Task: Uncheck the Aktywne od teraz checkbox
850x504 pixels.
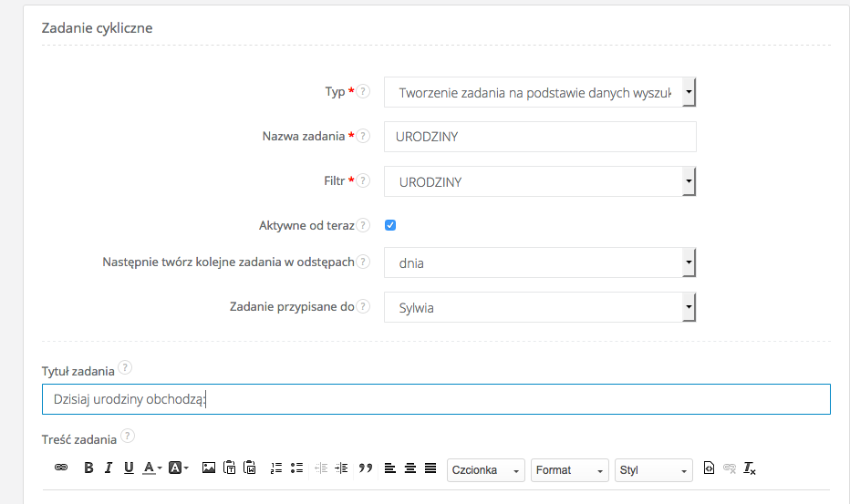Action: [390, 225]
